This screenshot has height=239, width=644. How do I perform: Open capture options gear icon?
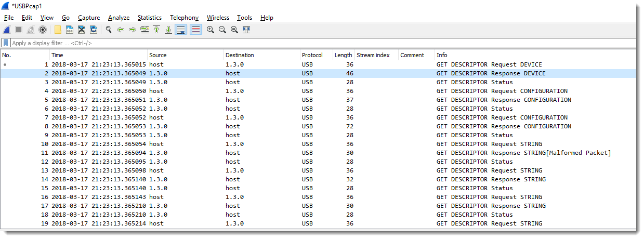[43, 30]
